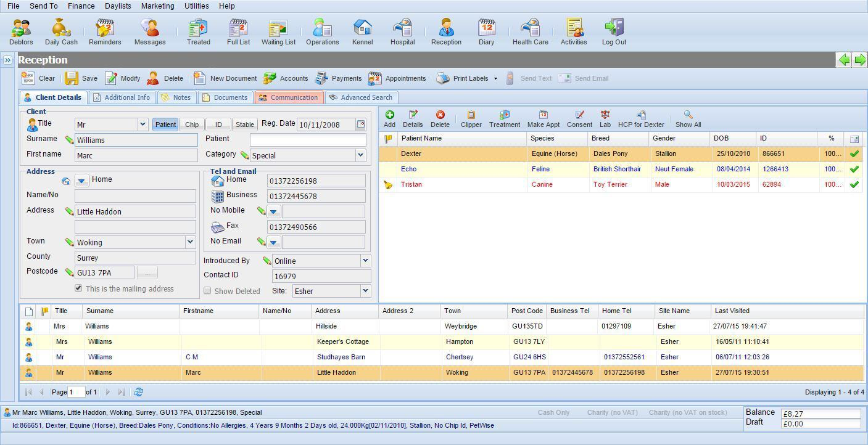The height and width of the screenshot is (445, 868).
Task: Open the Debtors module
Action: [21, 31]
